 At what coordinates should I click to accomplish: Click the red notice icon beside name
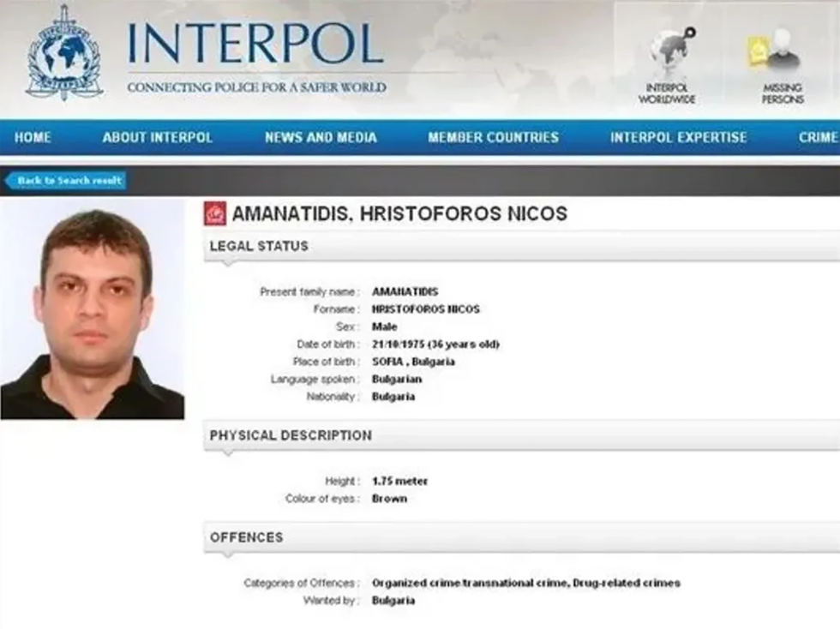click(x=215, y=213)
